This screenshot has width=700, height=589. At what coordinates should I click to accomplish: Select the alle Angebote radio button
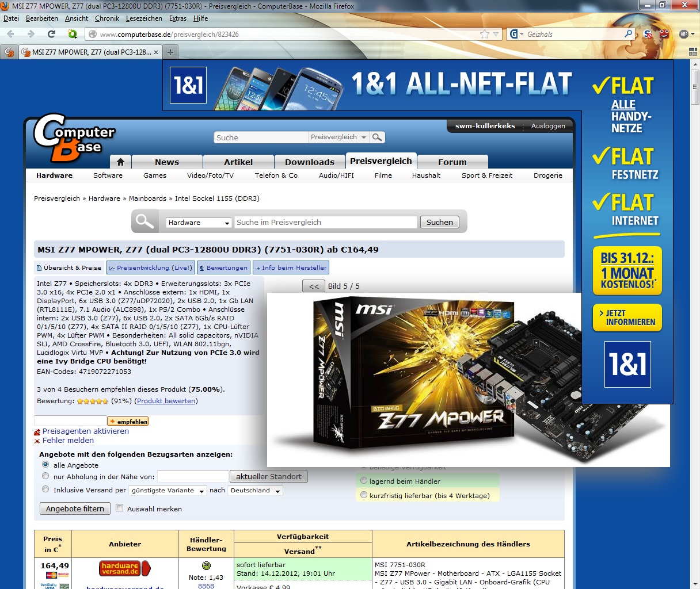45,464
